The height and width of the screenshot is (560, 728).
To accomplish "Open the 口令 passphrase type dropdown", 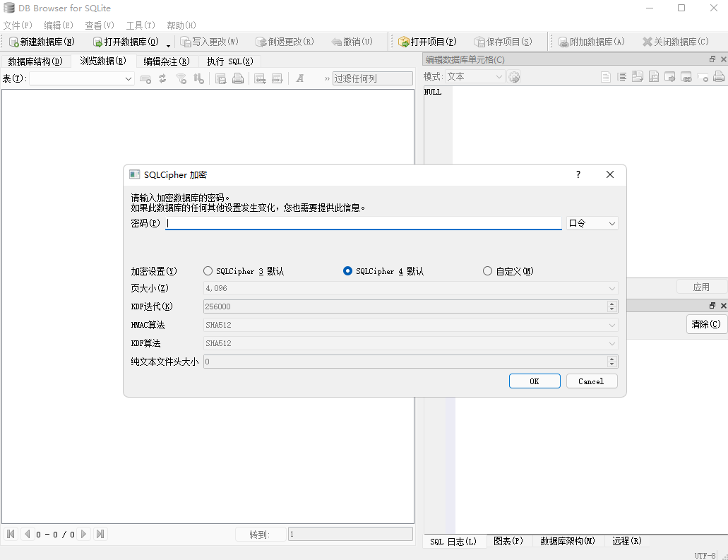I will 592,223.
